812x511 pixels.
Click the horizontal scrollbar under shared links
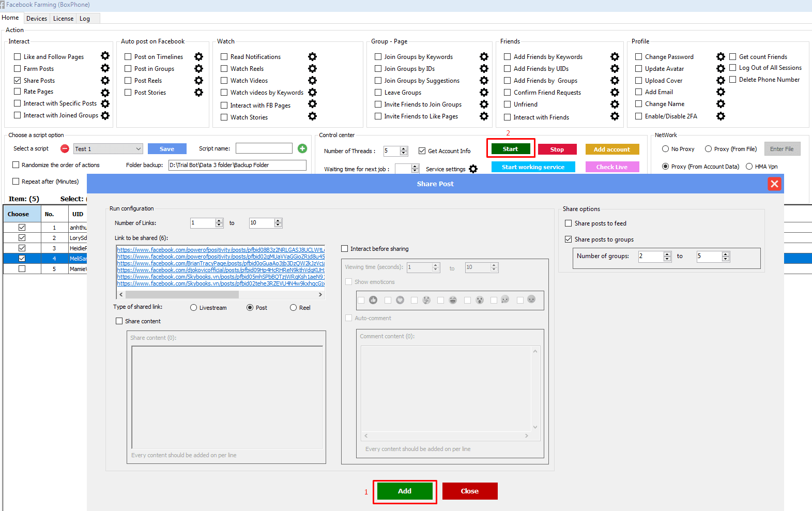click(x=221, y=294)
